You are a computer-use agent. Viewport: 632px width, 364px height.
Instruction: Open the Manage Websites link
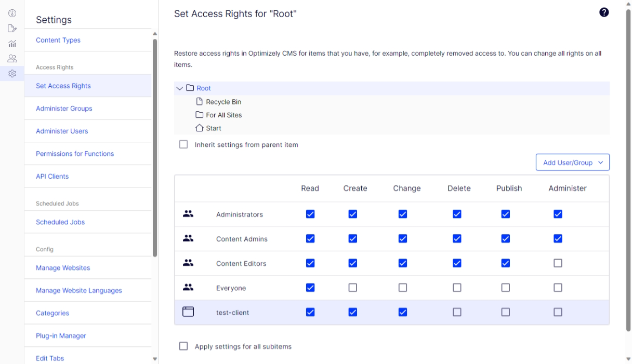63,268
